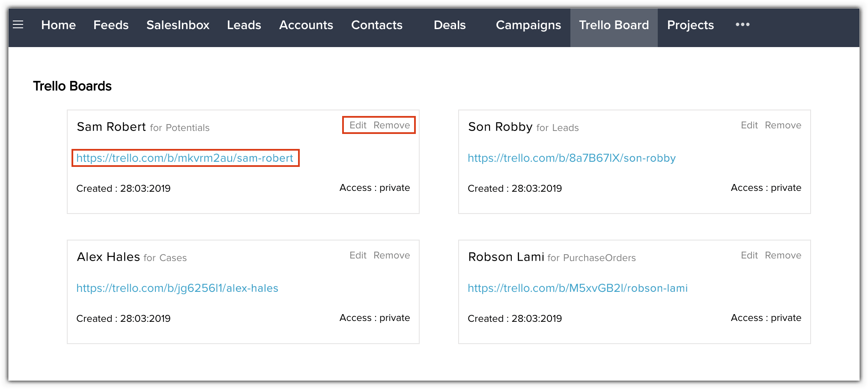Open the hamburger menu icon
The image size is (868, 389).
coord(18,25)
